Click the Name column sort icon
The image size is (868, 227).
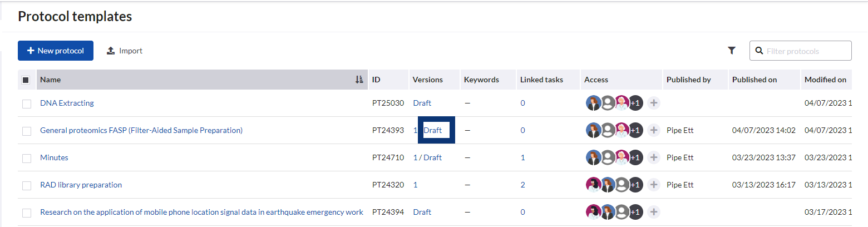click(x=359, y=80)
